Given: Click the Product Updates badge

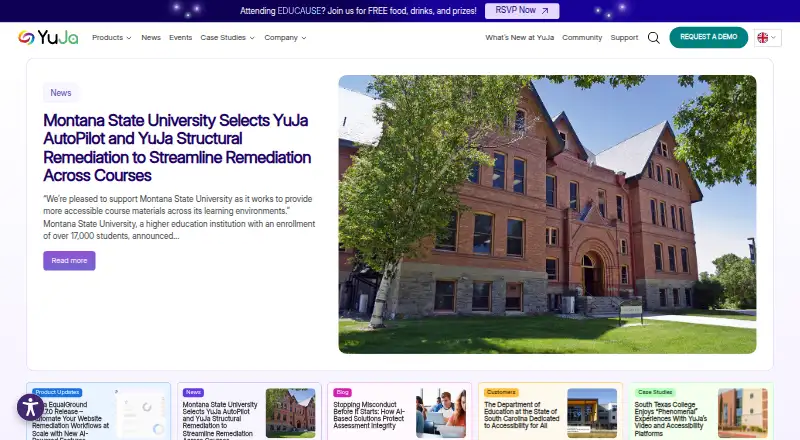Looking at the screenshot, I should point(57,393).
